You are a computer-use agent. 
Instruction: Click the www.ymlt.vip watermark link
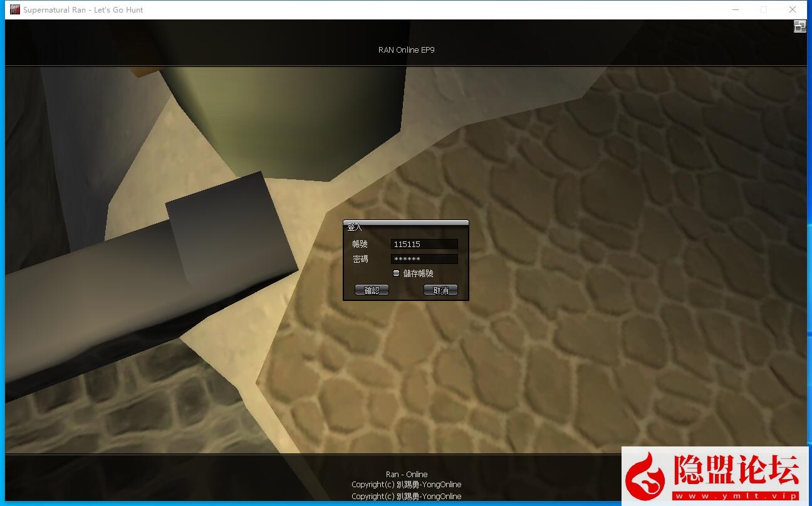(x=736, y=496)
